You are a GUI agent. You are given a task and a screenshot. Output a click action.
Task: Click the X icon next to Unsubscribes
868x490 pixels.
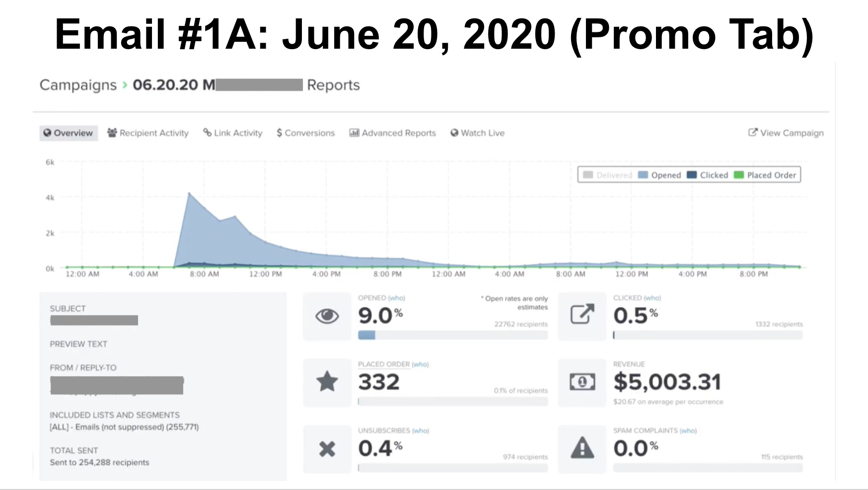click(x=327, y=448)
